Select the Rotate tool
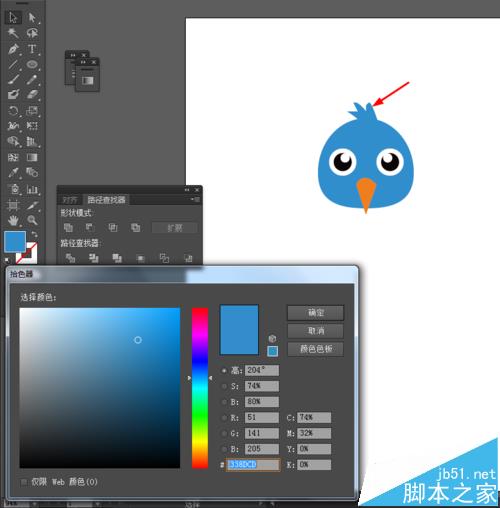The image size is (500, 508). click(x=13, y=110)
